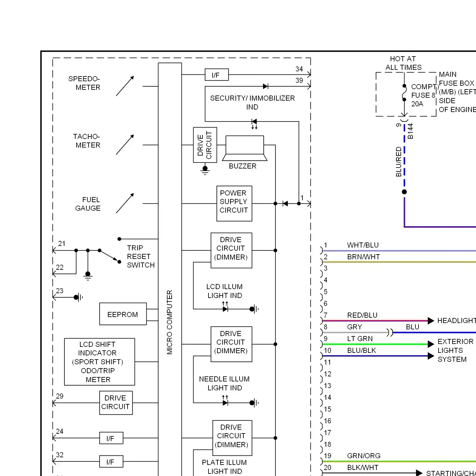Select the tachometer needle arrow symbol
The height and width of the screenshot is (476, 476).
[x=125, y=145]
